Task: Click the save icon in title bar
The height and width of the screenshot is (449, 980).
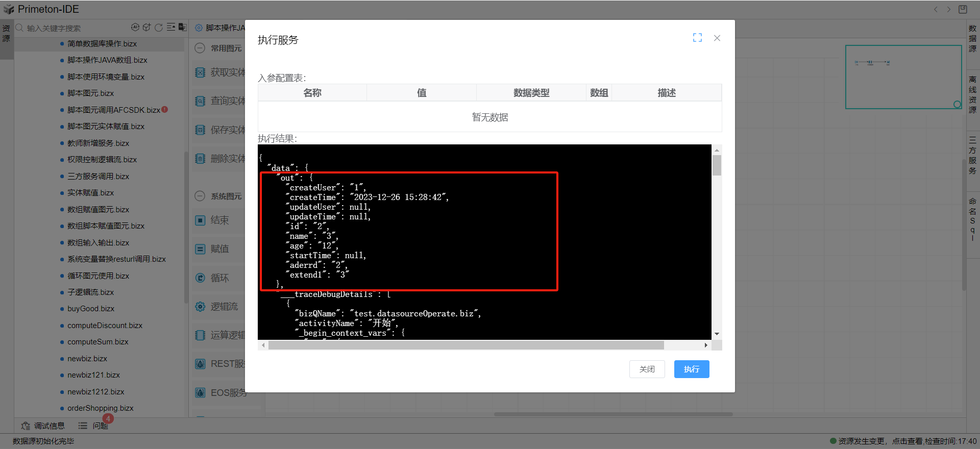Action: (963, 9)
